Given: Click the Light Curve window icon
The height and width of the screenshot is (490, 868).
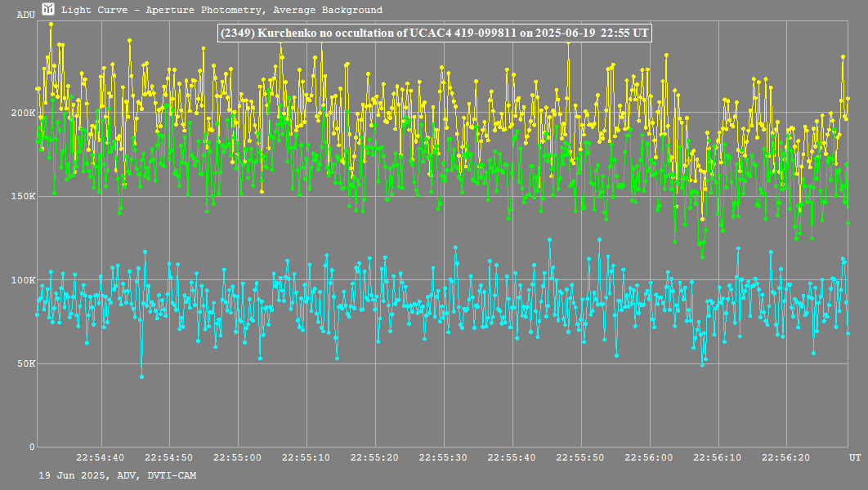Looking at the screenshot, I should coord(48,10).
